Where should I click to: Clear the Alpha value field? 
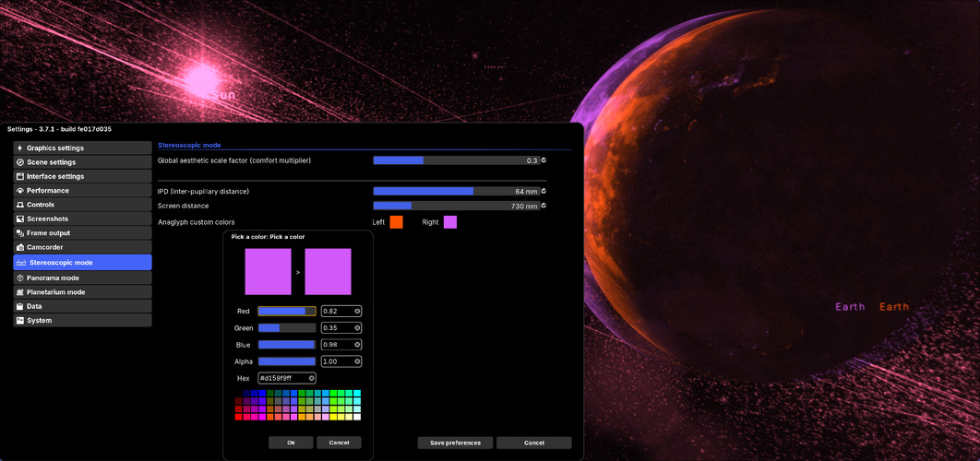tap(357, 361)
